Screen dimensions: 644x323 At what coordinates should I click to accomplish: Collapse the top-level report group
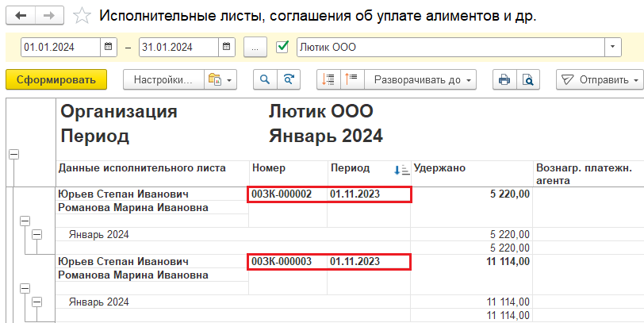coord(14,155)
